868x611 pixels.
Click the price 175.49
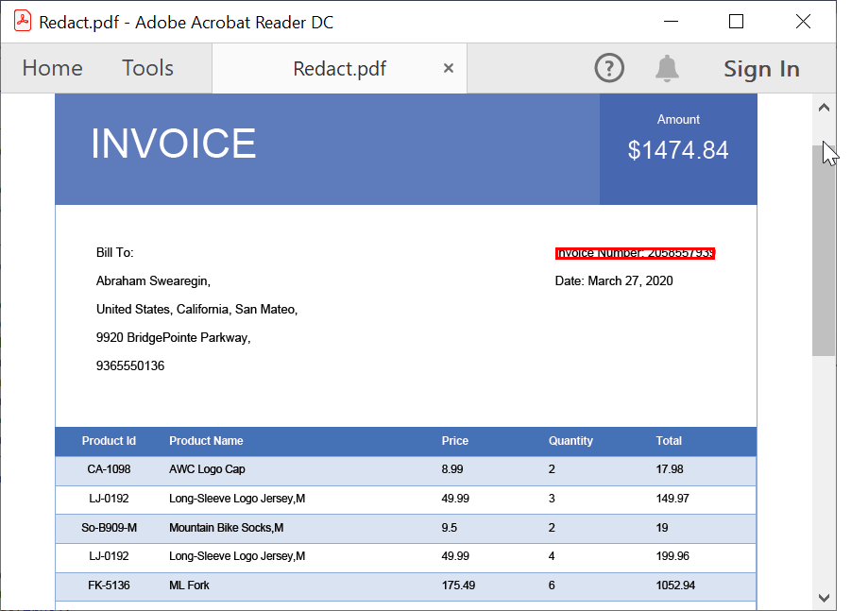point(458,586)
